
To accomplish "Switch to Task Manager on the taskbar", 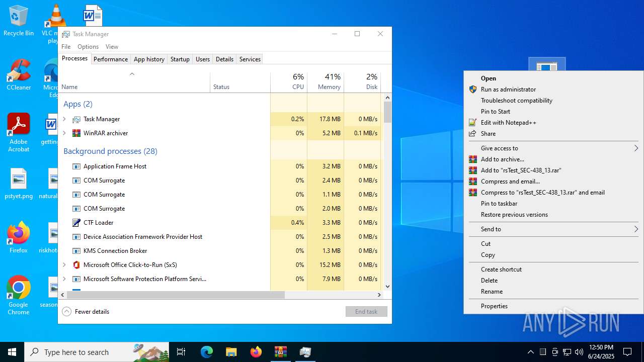I will [305, 352].
